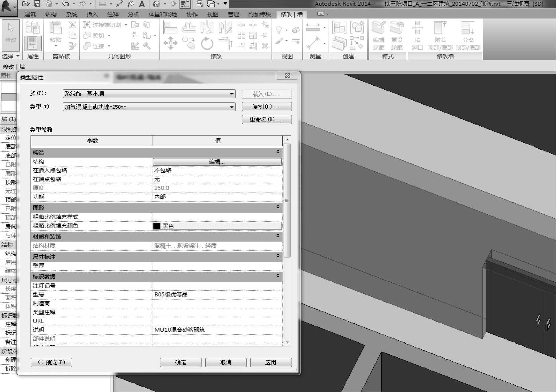Screen dimensions: 556x392
Task: Select the Rotate tool
Action: [x=207, y=43]
